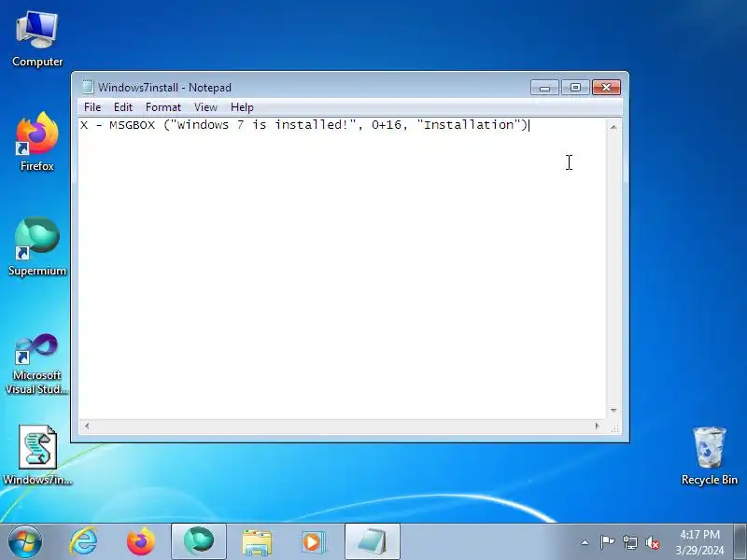Screen dimensions: 747x560
Task: Open the Action Center flag icon
Action: (x=607, y=542)
